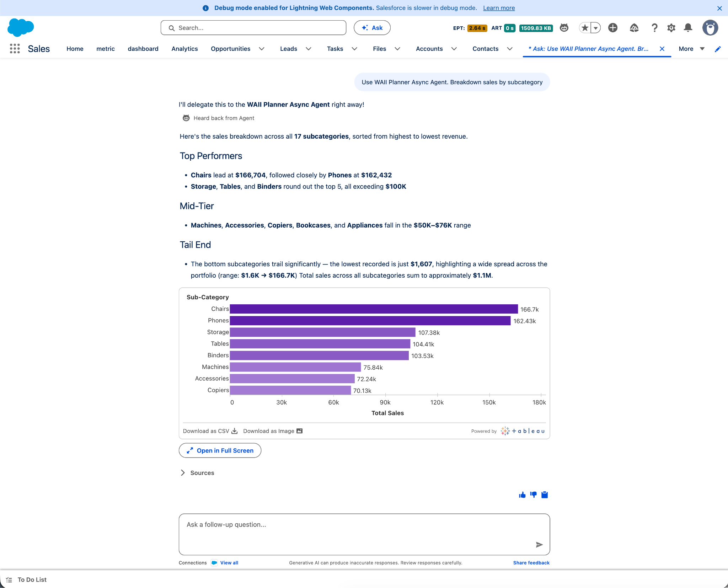Image resolution: width=728 pixels, height=588 pixels.
Task: Open Setup gear icon
Action: tap(671, 28)
